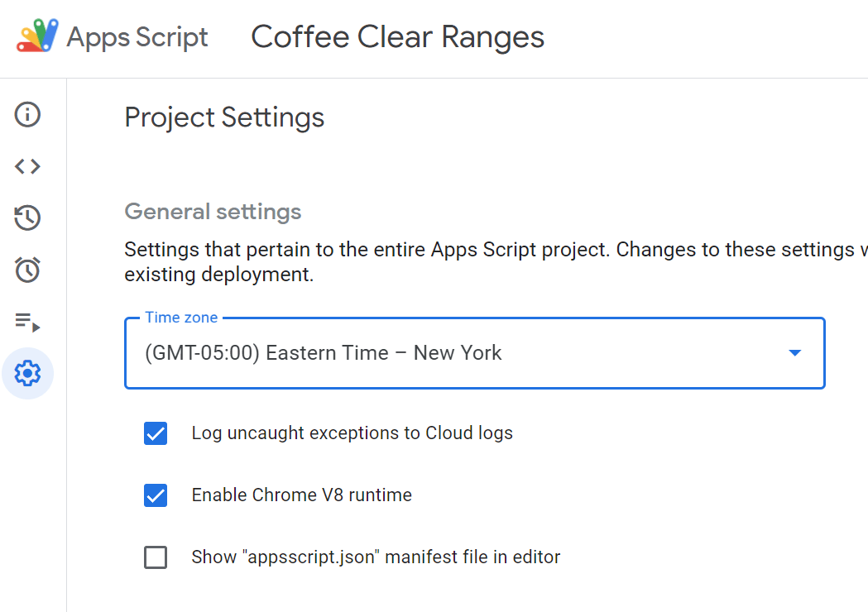The image size is (868, 612).
Task: Open the script Editor code icon
Action: tap(27, 166)
